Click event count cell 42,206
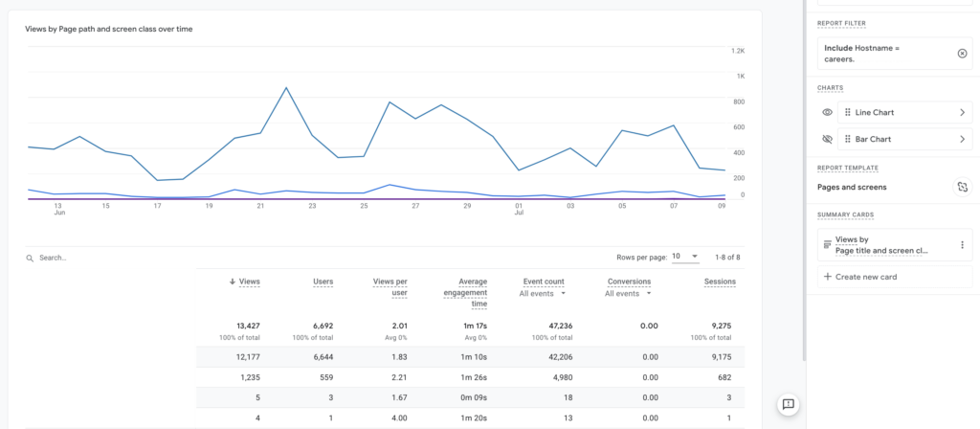Image resolution: width=980 pixels, height=429 pixels. (560, 357)
